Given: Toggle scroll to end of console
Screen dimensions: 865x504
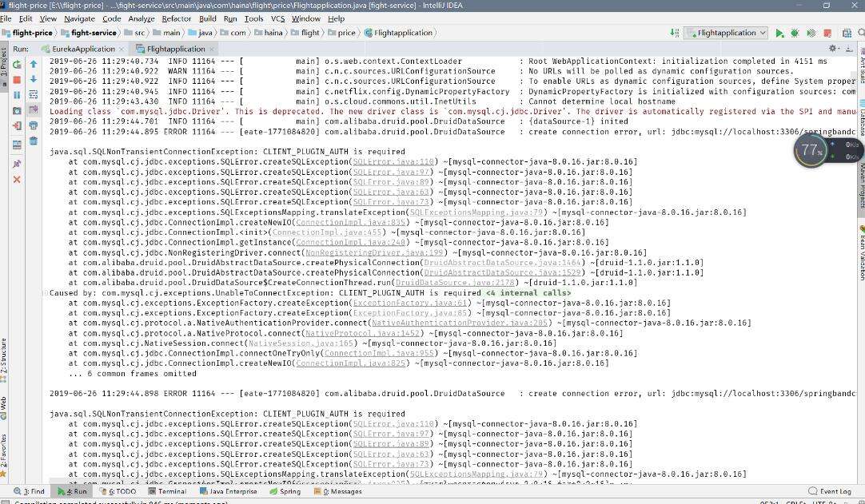Looking at the screenshot, I should coord(34,110).
